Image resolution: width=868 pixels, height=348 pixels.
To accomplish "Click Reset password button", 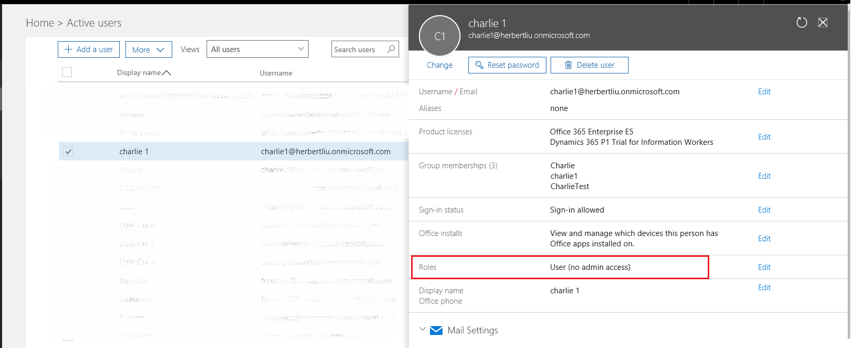I will click(x=507, y=65).
